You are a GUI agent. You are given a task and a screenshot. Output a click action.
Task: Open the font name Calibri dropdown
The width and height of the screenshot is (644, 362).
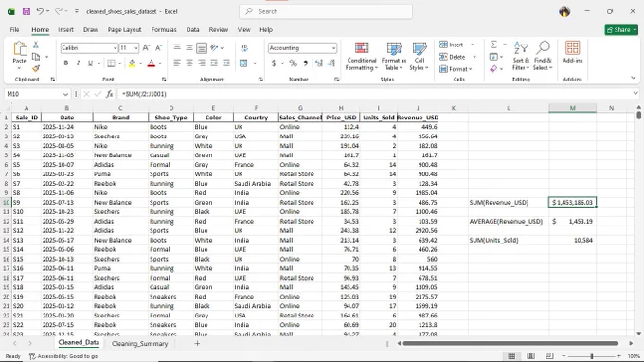pos(115,48)
